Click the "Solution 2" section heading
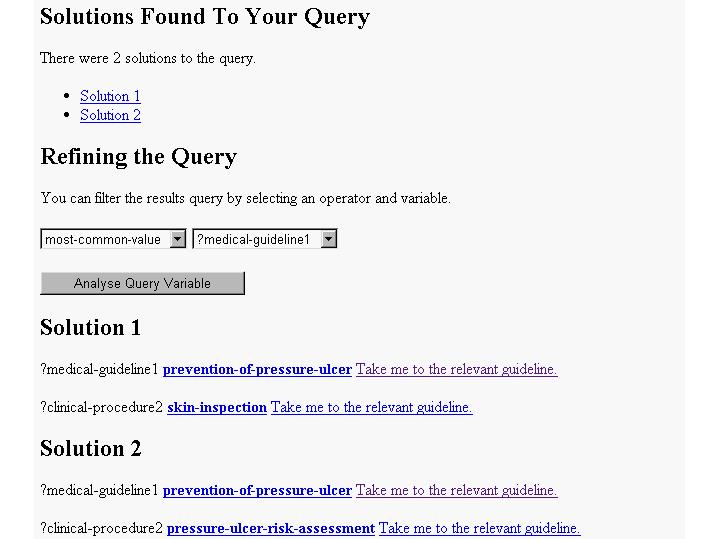 click(91, 449)
